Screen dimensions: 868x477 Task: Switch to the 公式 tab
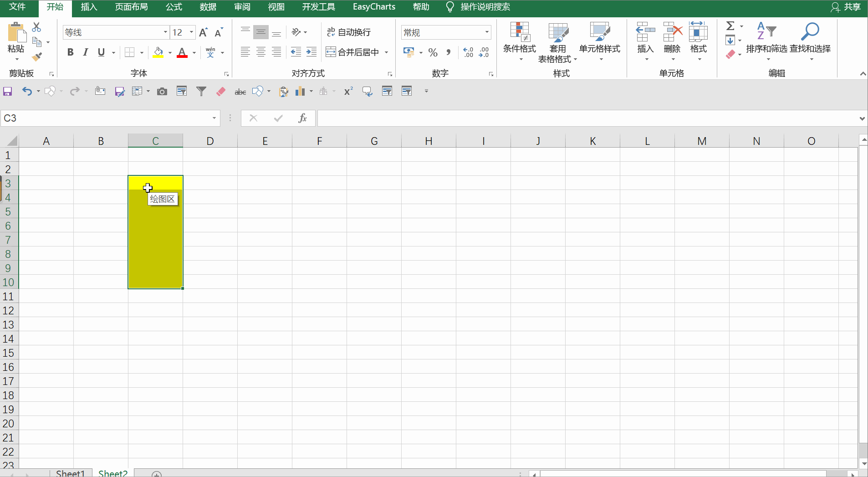coord(174,7)
